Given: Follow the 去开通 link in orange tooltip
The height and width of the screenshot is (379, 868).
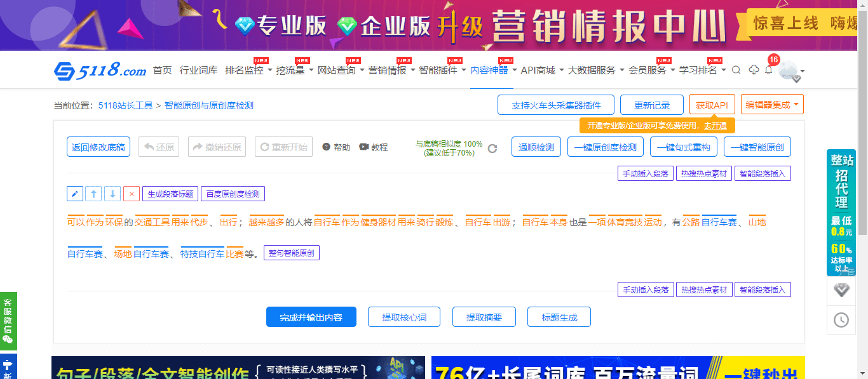Looking at the screenshot, I should coord(715,125).
